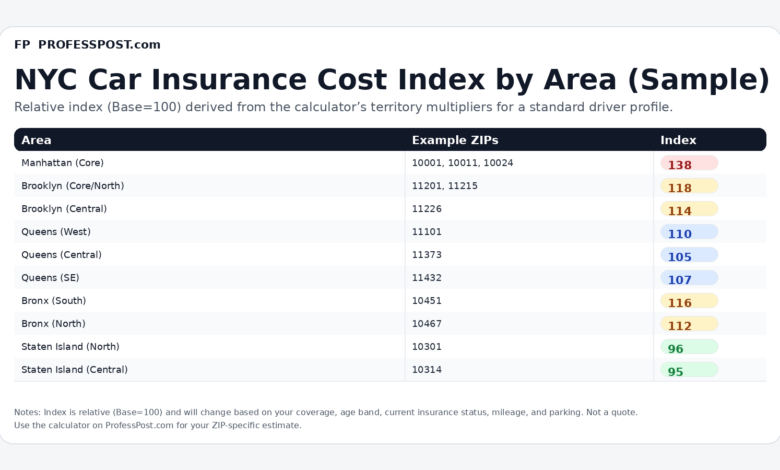Click the FP PROFESSPOST.com logo text

tap(87, 45)
